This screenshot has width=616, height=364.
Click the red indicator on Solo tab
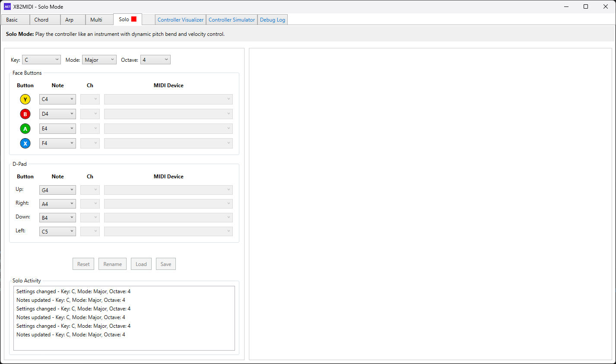(x=134, y=19)
